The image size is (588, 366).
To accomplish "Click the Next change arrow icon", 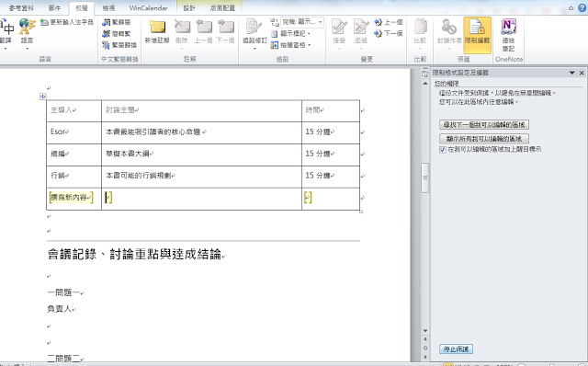I will coord(378,34).
